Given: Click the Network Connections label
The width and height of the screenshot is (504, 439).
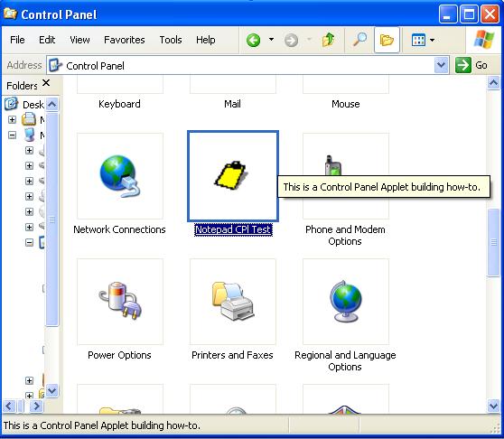Looking at the screenshot, I should point(119,229).
